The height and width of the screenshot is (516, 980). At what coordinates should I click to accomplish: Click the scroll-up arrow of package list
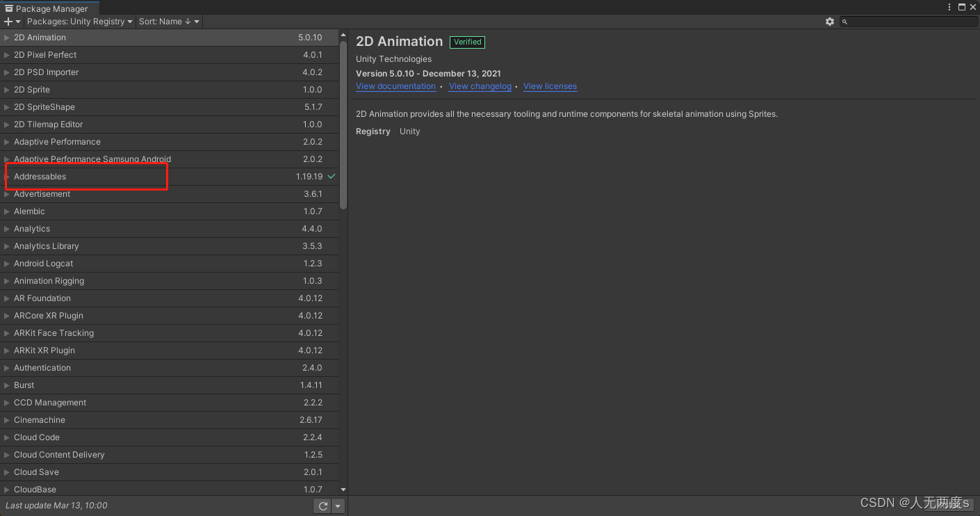pyautogui.click(x=343, y=34)
